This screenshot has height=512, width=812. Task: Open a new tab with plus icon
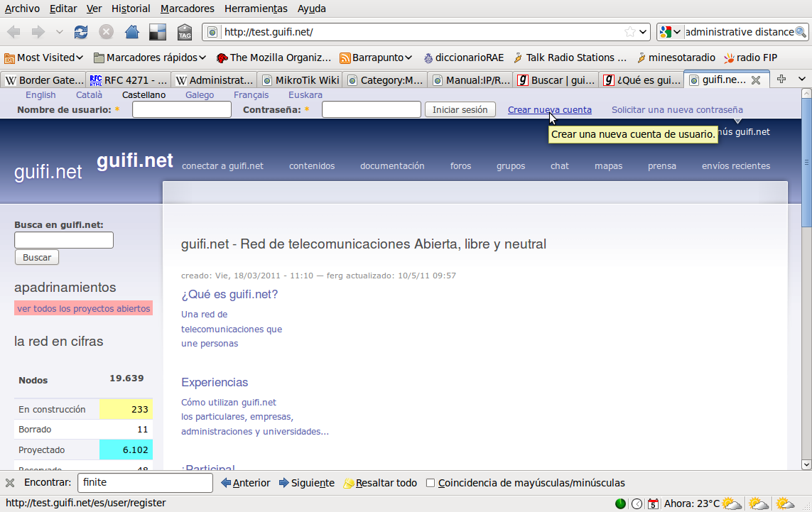pyautogui.click(x=781, y=80)
